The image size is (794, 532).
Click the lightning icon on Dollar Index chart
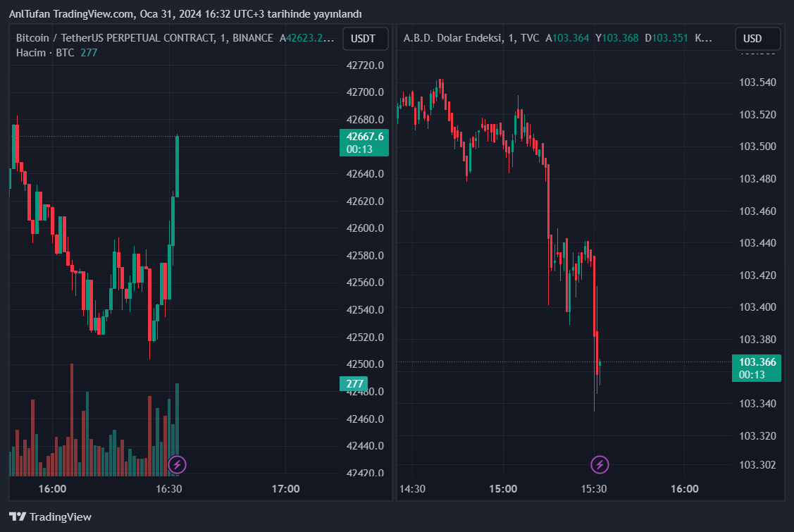(x=600, y=464)
